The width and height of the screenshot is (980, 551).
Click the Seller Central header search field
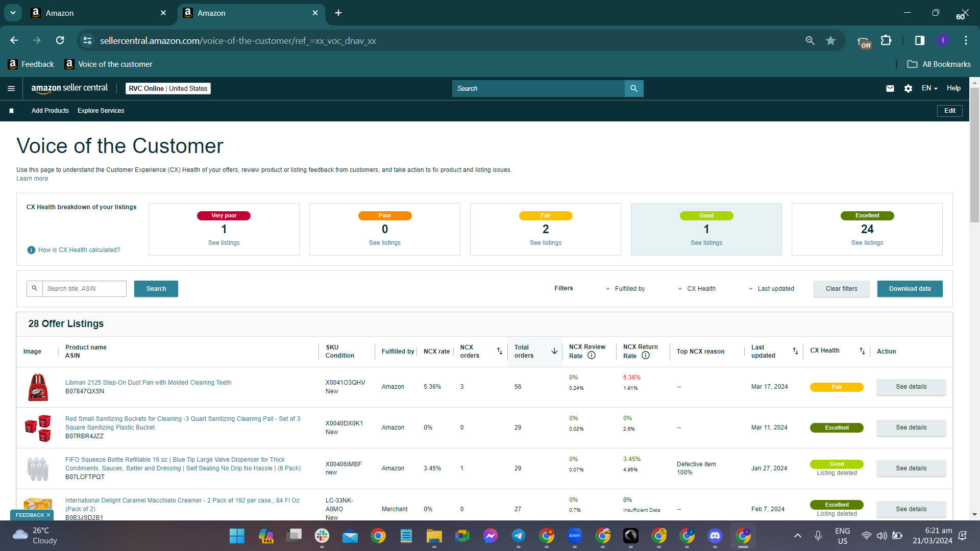coord(538,88)
